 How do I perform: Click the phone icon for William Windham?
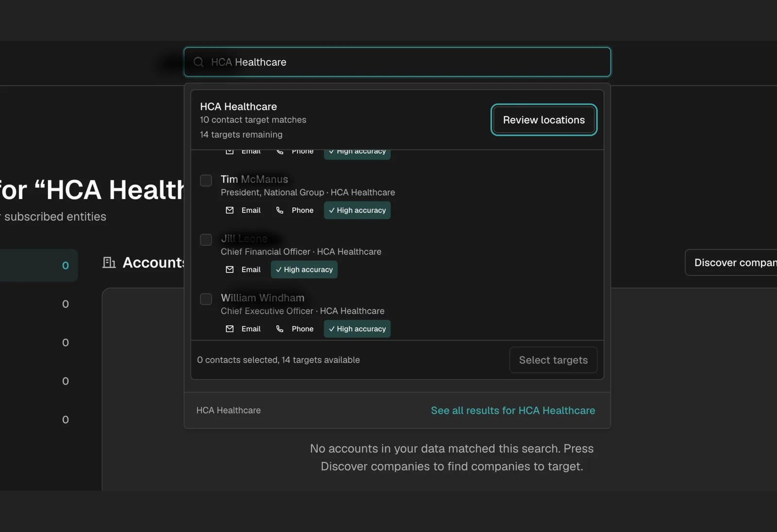tap(280, 329)
